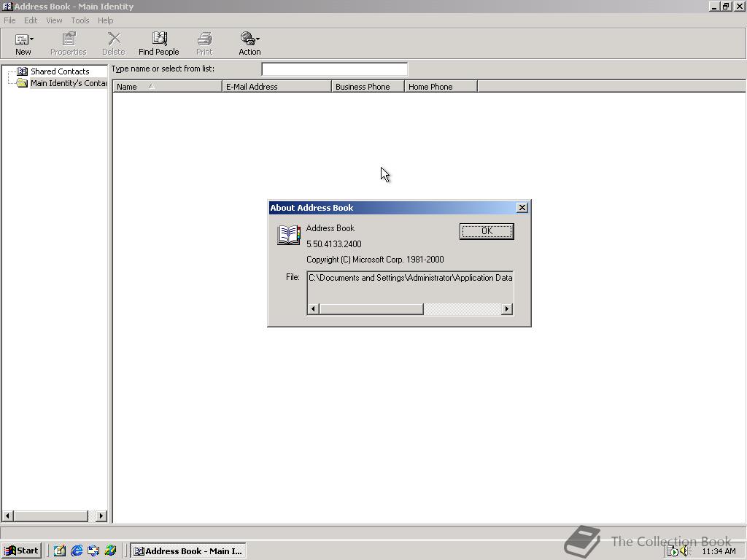Screen dimensions: 747x560
Task: Click the 11:34 AM clock in the tray
Action: point(719,551)
